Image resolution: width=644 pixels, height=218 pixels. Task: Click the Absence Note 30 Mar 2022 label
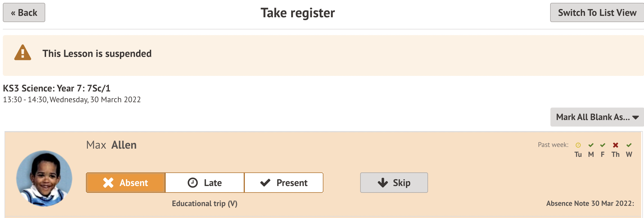[590, 204]
